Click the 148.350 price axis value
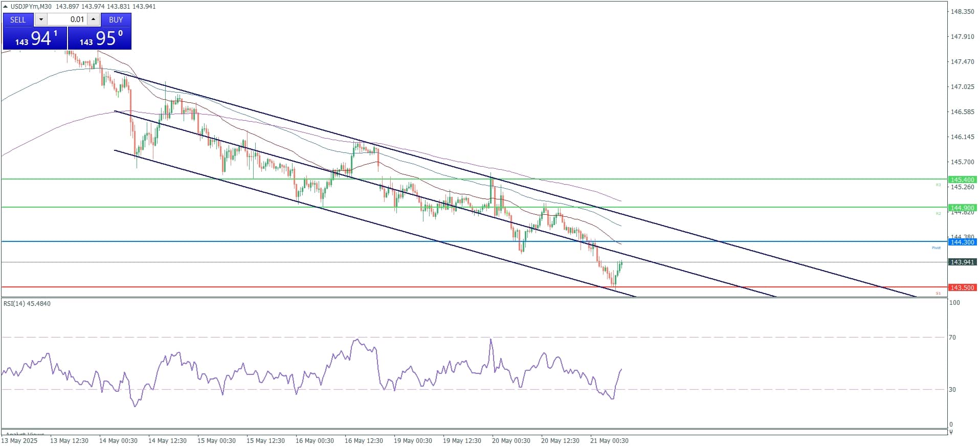 (x=962, y=11)
